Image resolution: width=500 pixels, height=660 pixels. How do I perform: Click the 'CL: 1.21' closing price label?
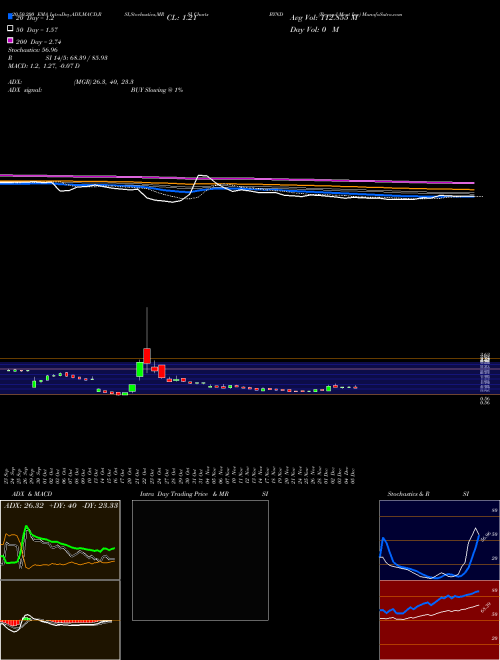pos(181,18)
